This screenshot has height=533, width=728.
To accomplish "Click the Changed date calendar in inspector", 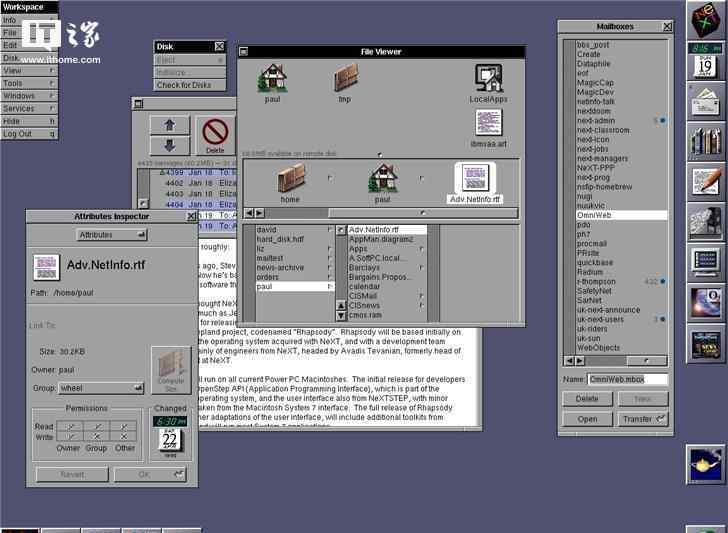I will [x=170, y=440].
